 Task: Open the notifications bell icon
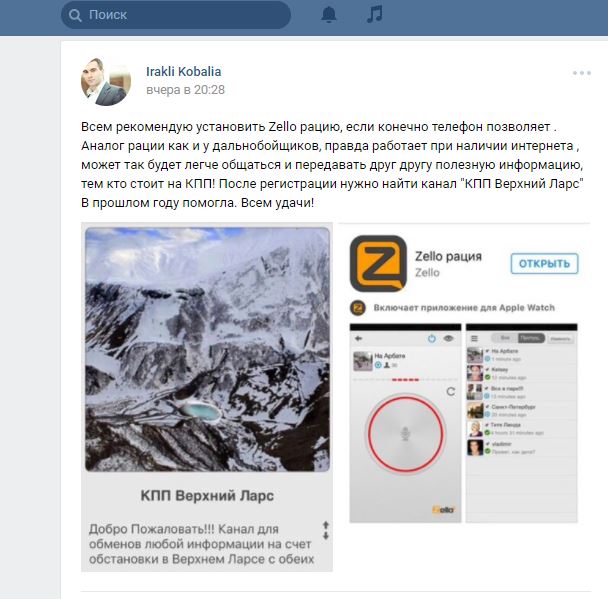pos(329,15)
